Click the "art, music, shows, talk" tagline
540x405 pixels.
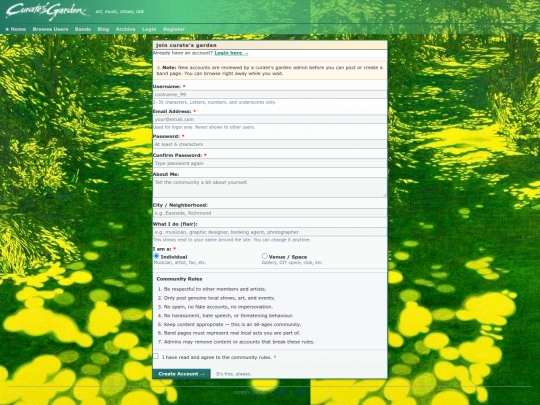120,11
